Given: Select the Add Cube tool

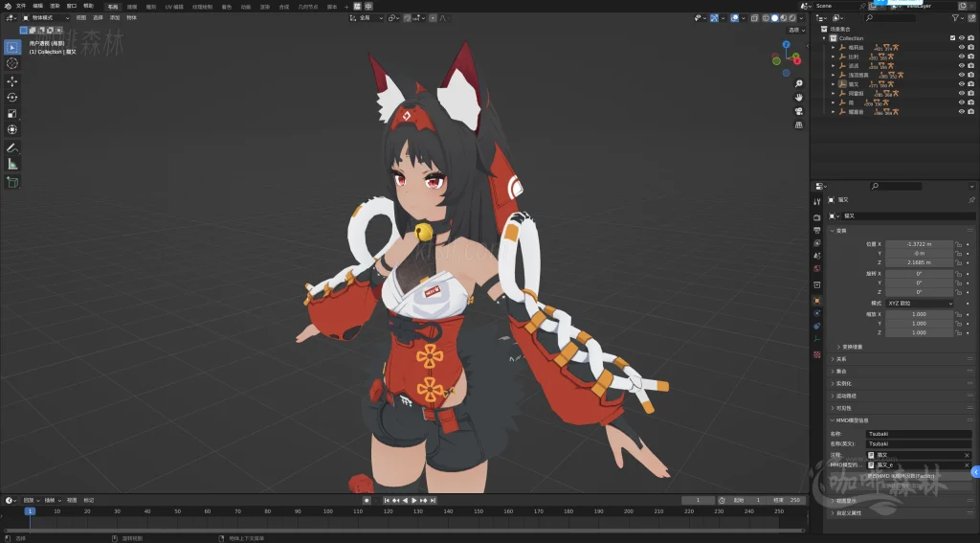Looking at the screenshot, I should click(11, 182).
